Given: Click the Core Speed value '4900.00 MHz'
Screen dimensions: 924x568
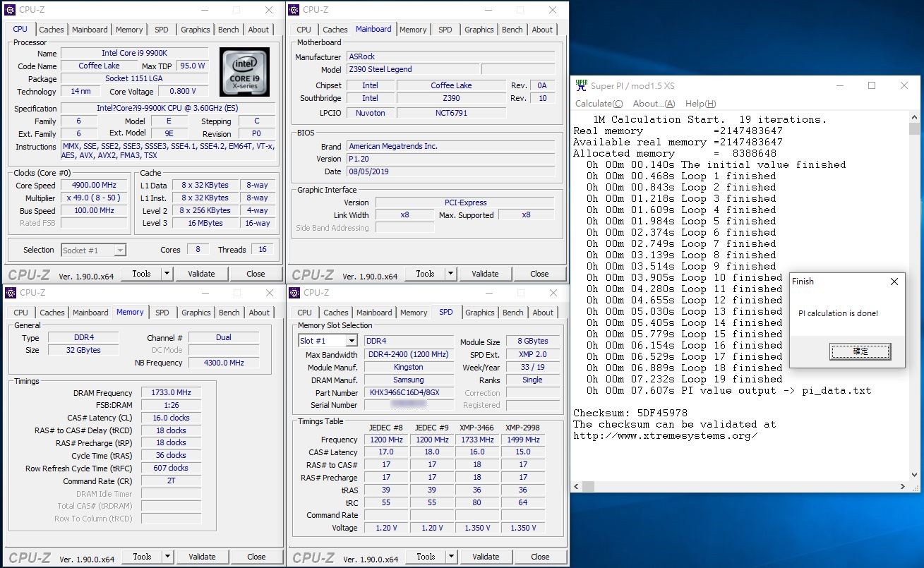Looking at the screenshot, I should point(95,186).
